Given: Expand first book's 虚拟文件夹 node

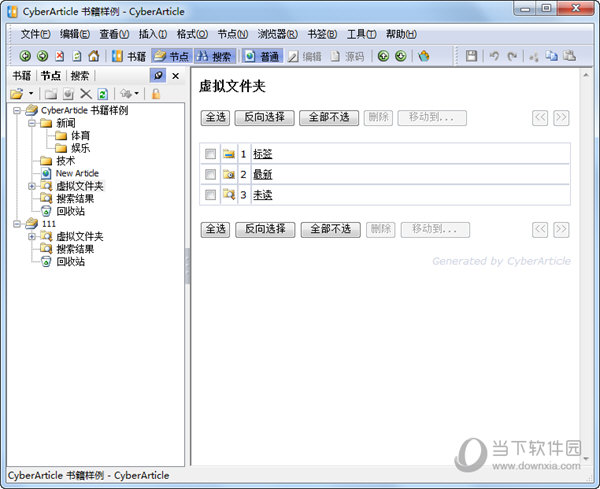Looking at the screenshot, I should (32, 186).
